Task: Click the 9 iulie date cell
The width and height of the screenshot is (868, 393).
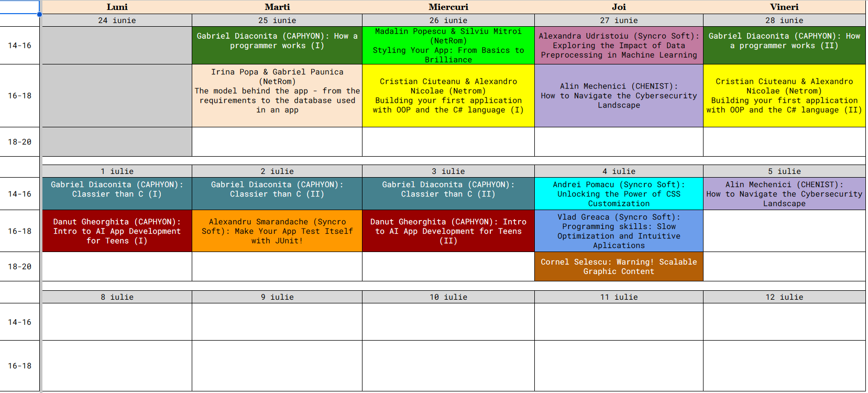Action: [277, 297]
